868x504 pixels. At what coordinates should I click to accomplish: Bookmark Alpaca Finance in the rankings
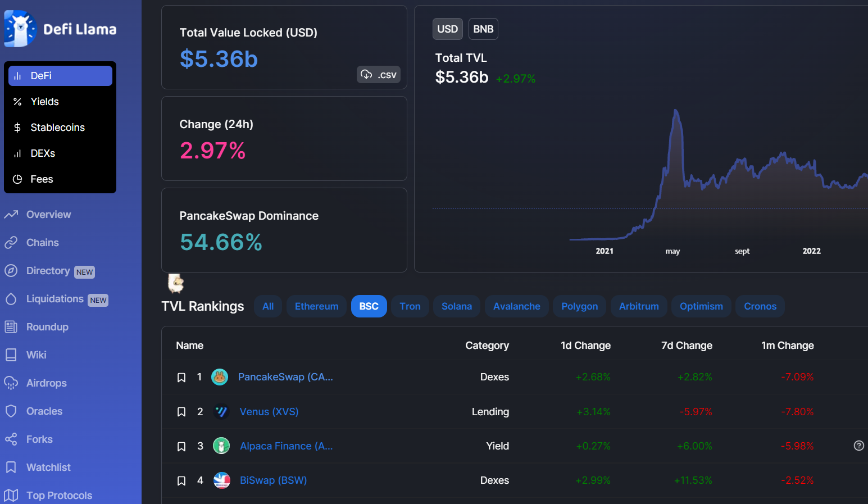pos(181,447)
